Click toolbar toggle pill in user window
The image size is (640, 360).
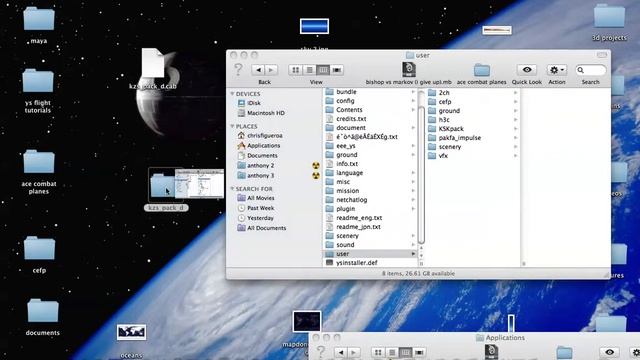point(602,55)
